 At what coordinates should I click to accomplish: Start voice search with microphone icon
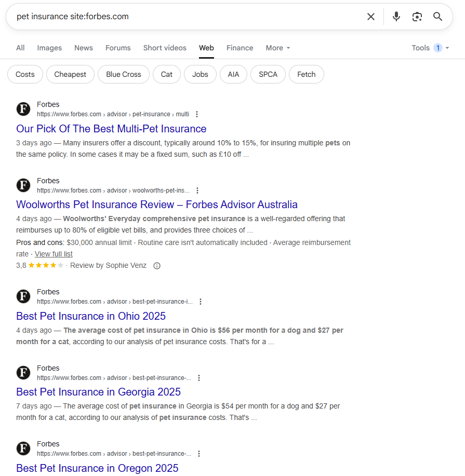point(396,17)
